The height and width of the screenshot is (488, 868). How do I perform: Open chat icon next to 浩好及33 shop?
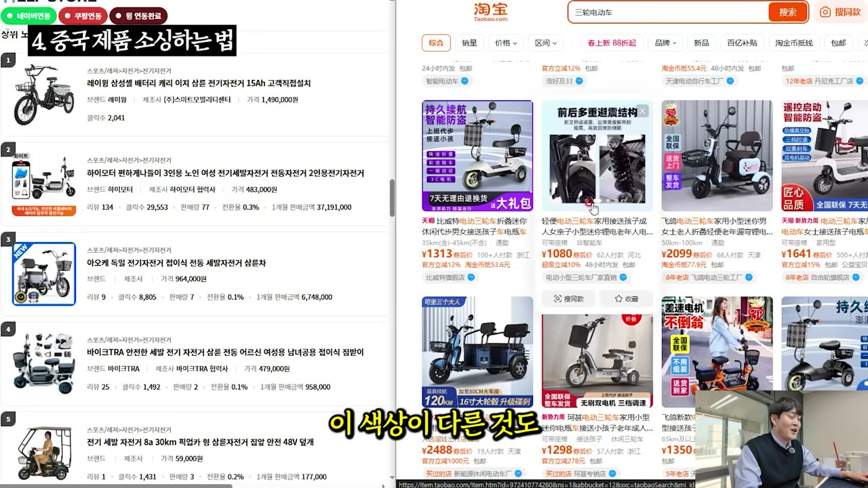(x=579, y=81)
